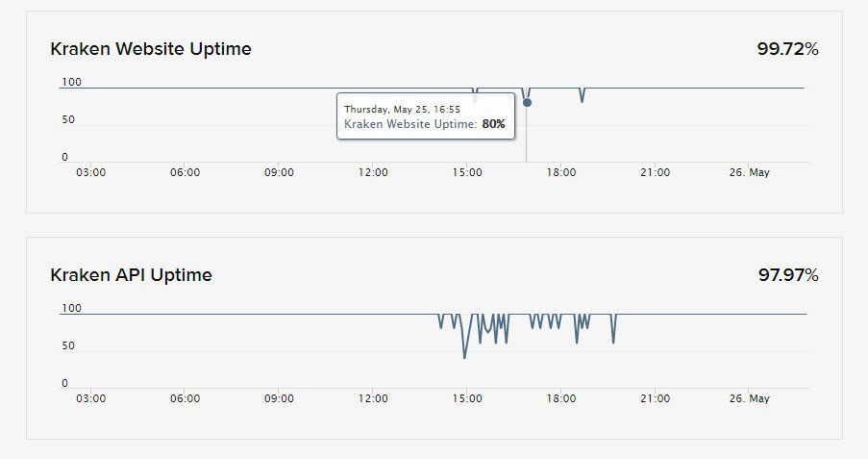
Task: Click the 15:00 label on API chart axis
Action: (467, 398)
